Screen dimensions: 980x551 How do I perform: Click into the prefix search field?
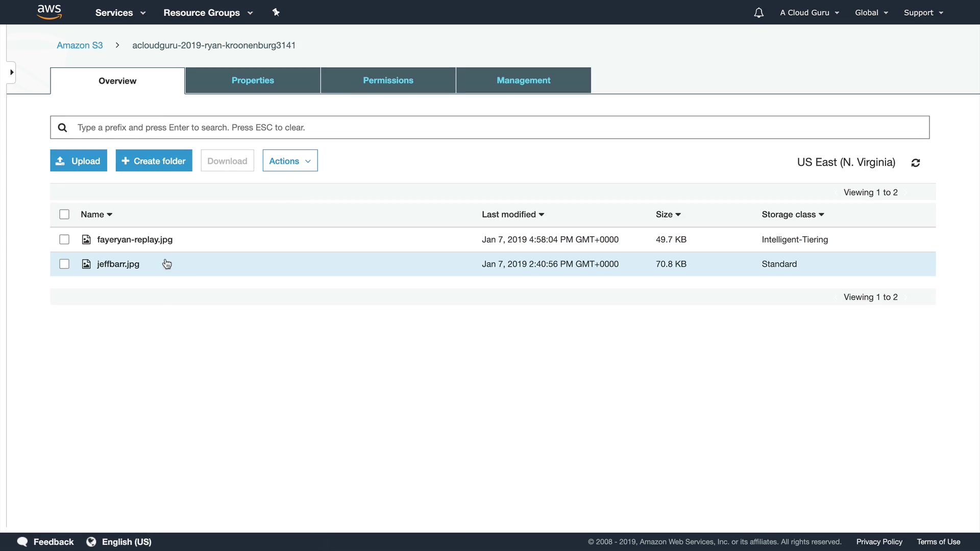pyautogui.click(x=490, y=128)
